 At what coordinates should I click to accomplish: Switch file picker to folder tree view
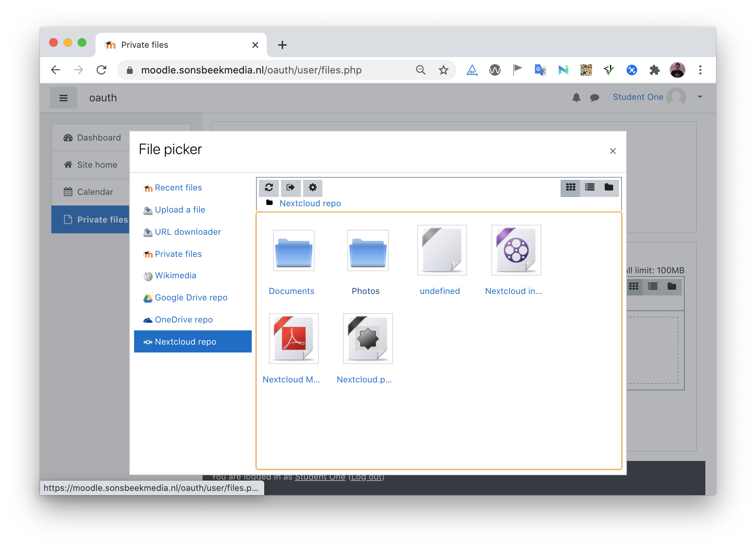pyautogui.click(x=609, y=187)
